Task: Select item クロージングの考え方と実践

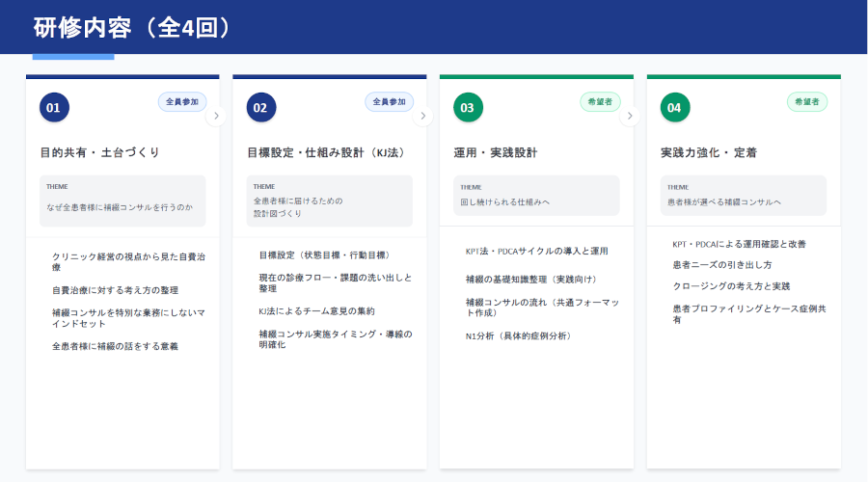Action: click(731, 286)
